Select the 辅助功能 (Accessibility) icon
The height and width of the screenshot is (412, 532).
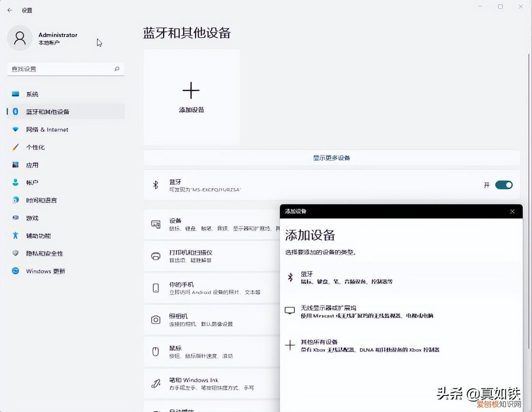[15, 235]
